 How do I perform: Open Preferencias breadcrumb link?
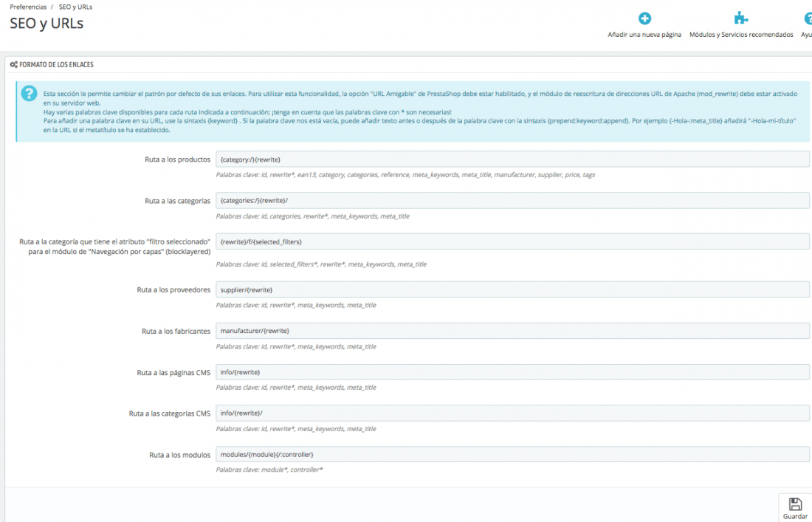click(28, 7)
